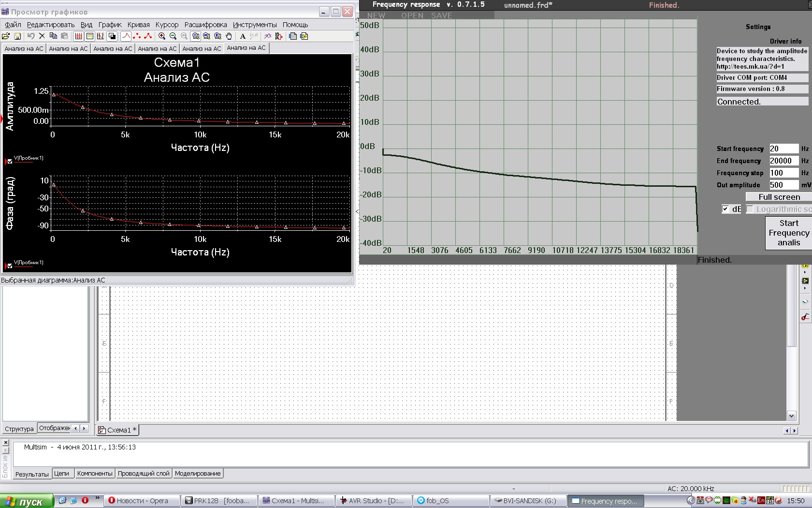Image resolution: width=812 pixels, height=508 pixels.
Task: Select the last 'Анализ на АС' tab
Action: [x=246, y=48]
